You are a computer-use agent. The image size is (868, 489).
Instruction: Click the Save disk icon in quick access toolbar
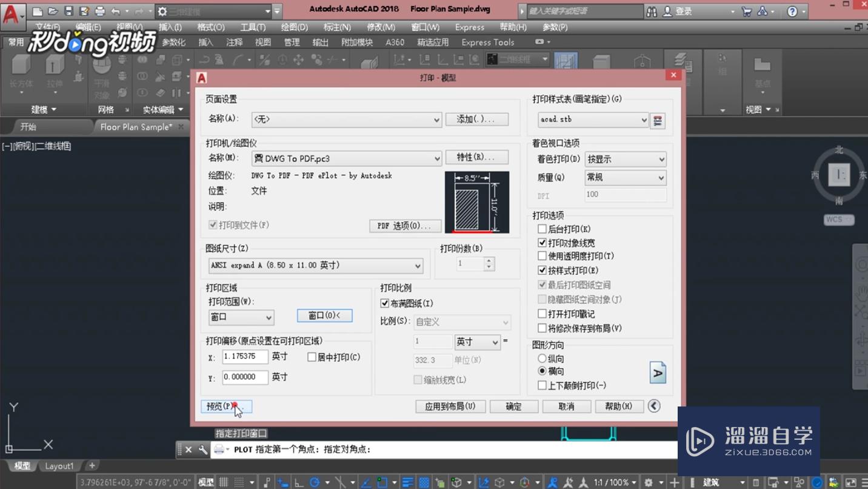coord(68,12)
